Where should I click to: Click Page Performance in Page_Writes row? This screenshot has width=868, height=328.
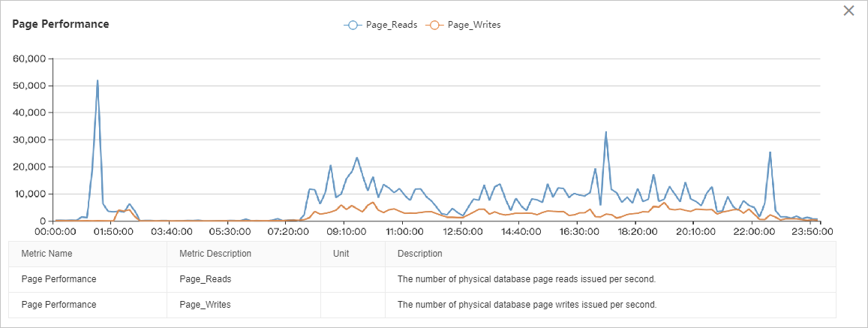[x=59, y=305]
